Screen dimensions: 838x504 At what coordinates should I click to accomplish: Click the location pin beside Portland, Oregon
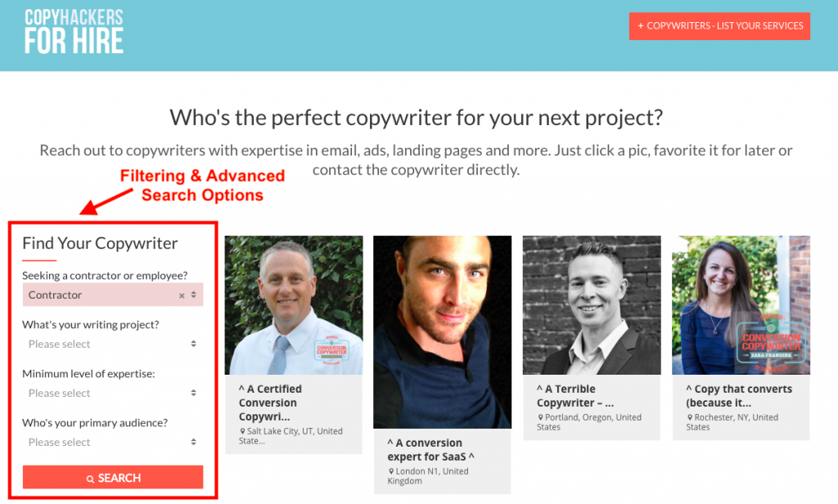pos(540,417)
